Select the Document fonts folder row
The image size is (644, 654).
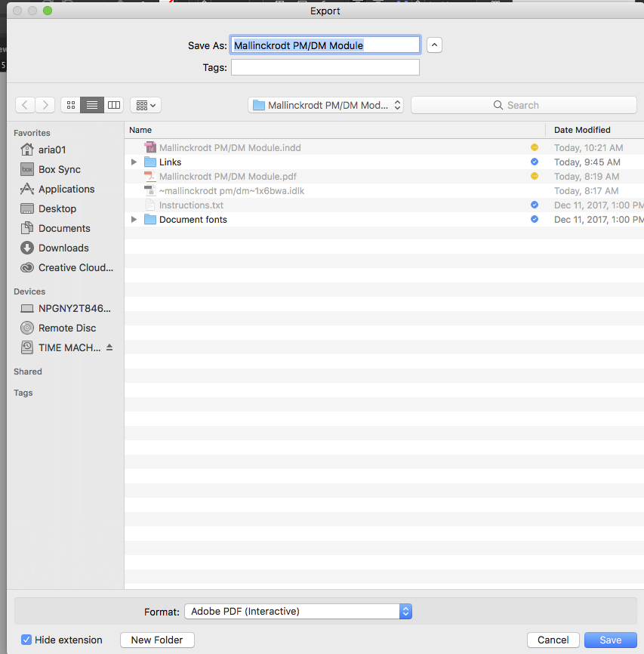tap(384, 220)
